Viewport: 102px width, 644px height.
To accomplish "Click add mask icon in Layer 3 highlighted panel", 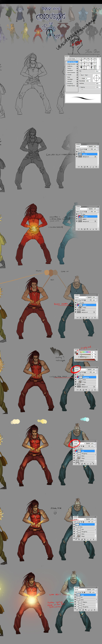I will 85,167.
